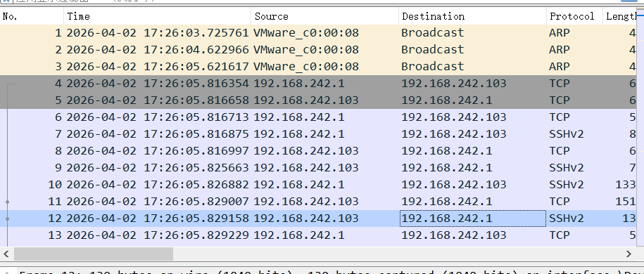This screenshot has width=644, height=274.
Task: Select source 192.168.242.103 in packet 8
Action: (306, 151)
